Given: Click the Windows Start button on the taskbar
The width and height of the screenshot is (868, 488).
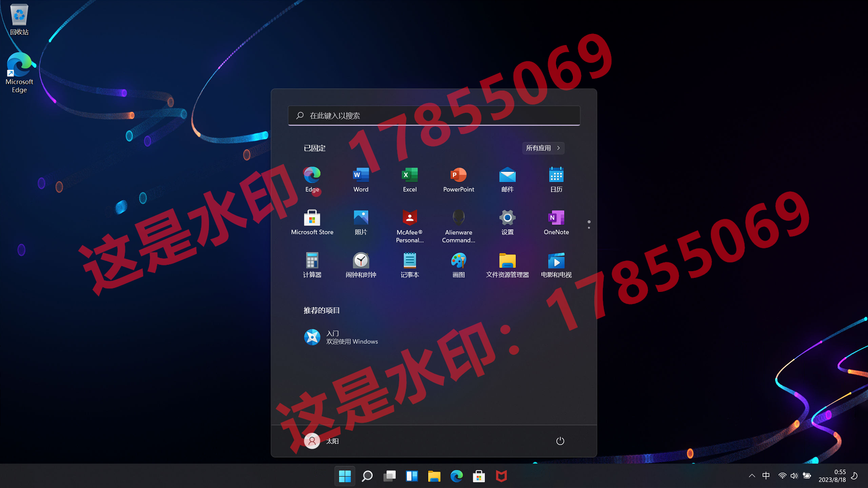Looking at the screenshot, I should point(345,476).
